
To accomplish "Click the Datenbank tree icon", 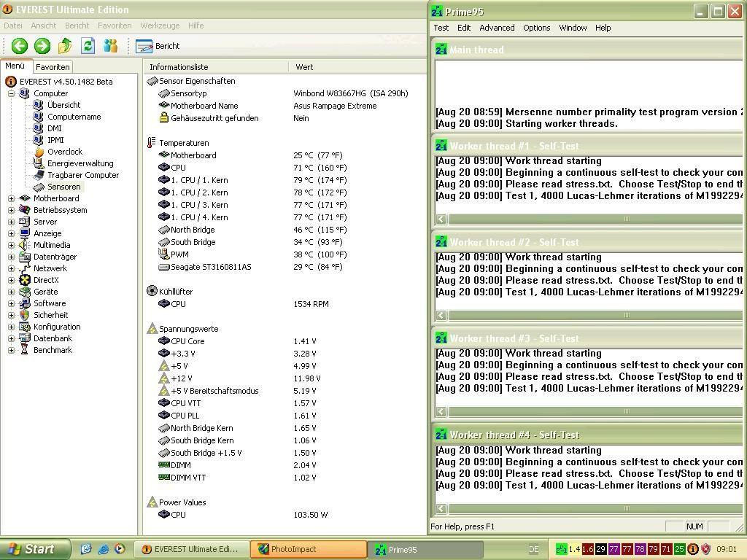I will 25,338.
